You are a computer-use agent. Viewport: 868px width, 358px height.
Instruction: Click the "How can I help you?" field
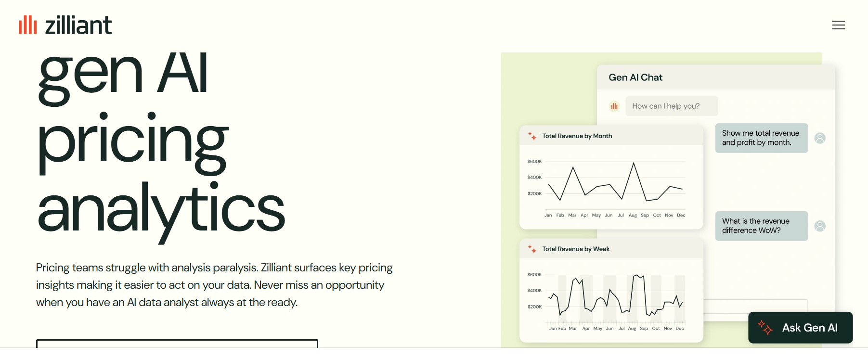pyautogui.click(x=672, y=106)
